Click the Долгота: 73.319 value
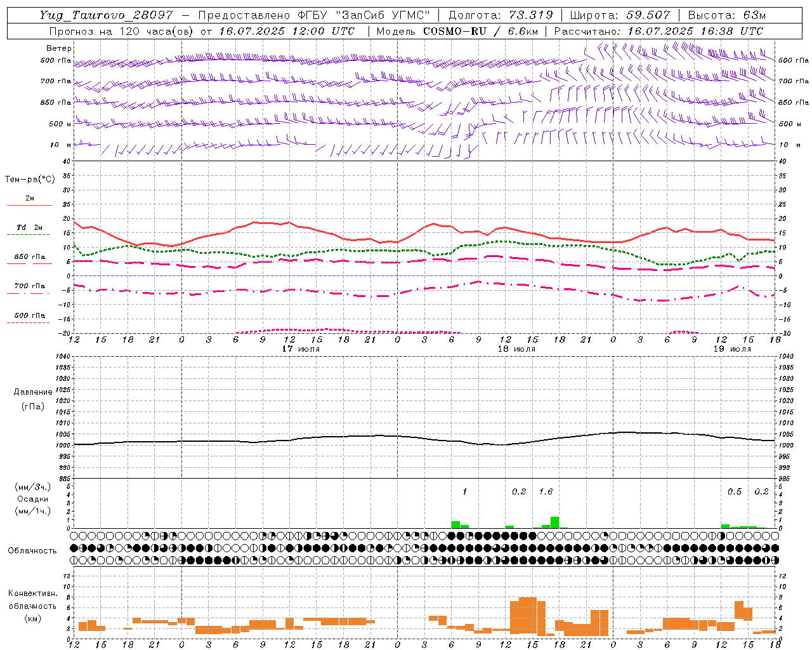This screenshot has width=812, height=650. pos(501,15)
